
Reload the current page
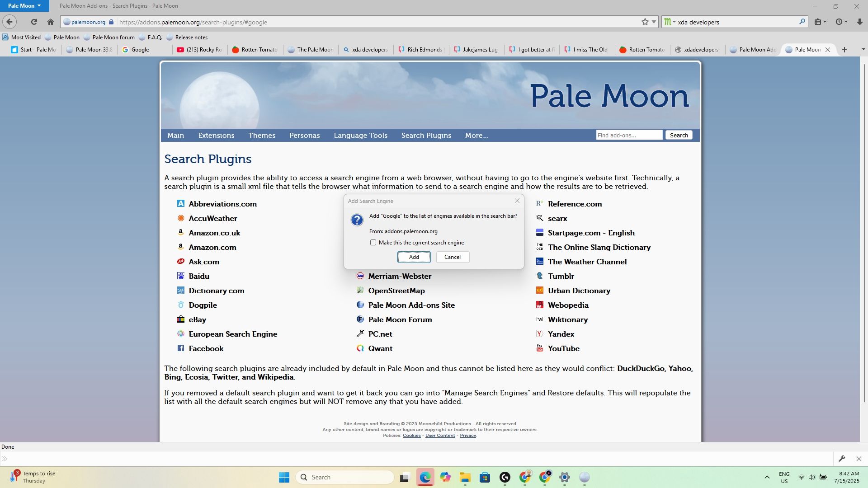coord(34,22)
